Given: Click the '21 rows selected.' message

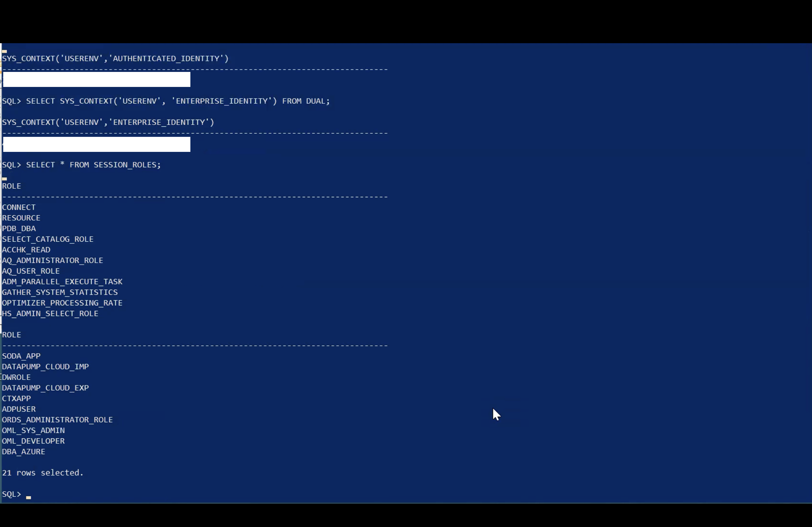Looking at the screenshot, I should pyautogui.click(x=43, y=473).
